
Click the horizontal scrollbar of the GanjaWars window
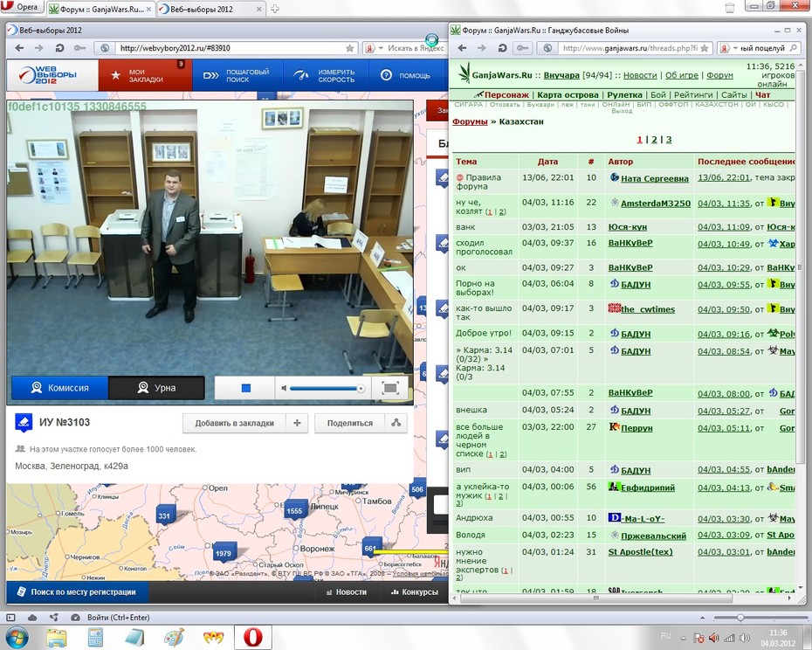click(595, 598)
